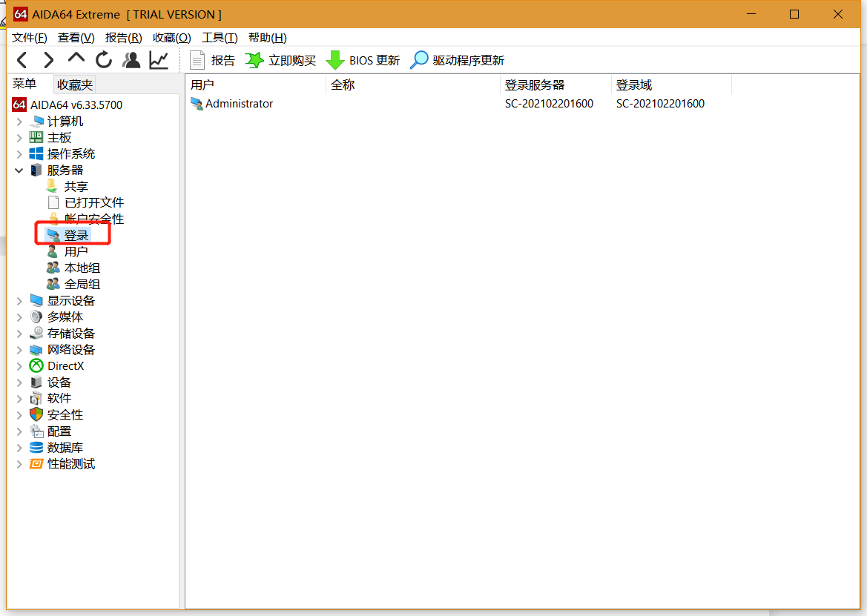
Task: Click the 驱动程序更新 driver update button
Action: (458, 60)
